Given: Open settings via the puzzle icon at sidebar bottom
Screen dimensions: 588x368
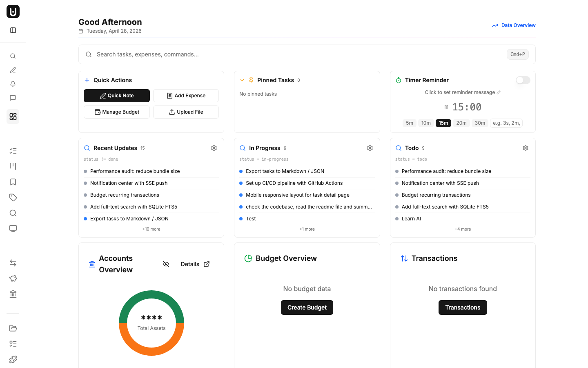Looking at the screenshot, I should tap(13, 359).
